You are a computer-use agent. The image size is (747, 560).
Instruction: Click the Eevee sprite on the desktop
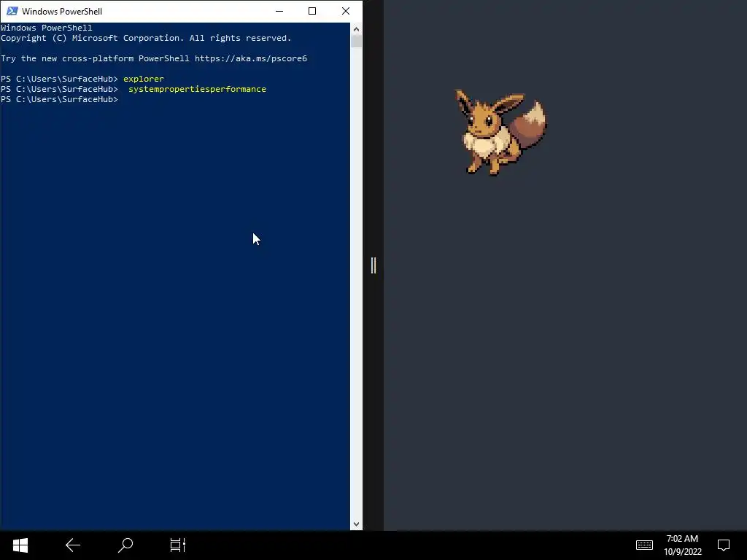coord(500,133)
